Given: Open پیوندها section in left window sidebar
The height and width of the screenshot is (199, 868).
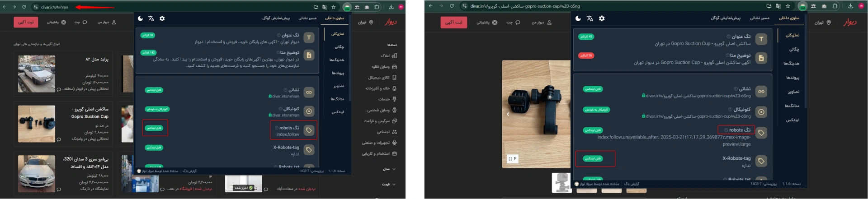Looking at the screenshot, I should pos(338,73).
